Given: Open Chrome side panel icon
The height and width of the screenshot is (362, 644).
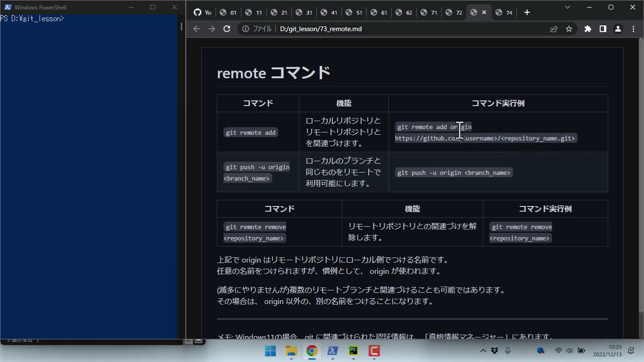Looking at the screenshot, I should (x=603, y=29).
